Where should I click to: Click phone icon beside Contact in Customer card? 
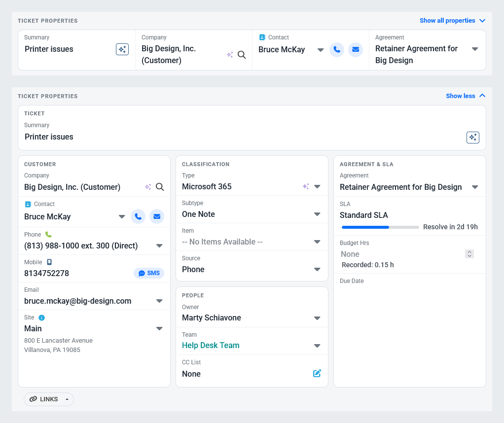[138, 216]
